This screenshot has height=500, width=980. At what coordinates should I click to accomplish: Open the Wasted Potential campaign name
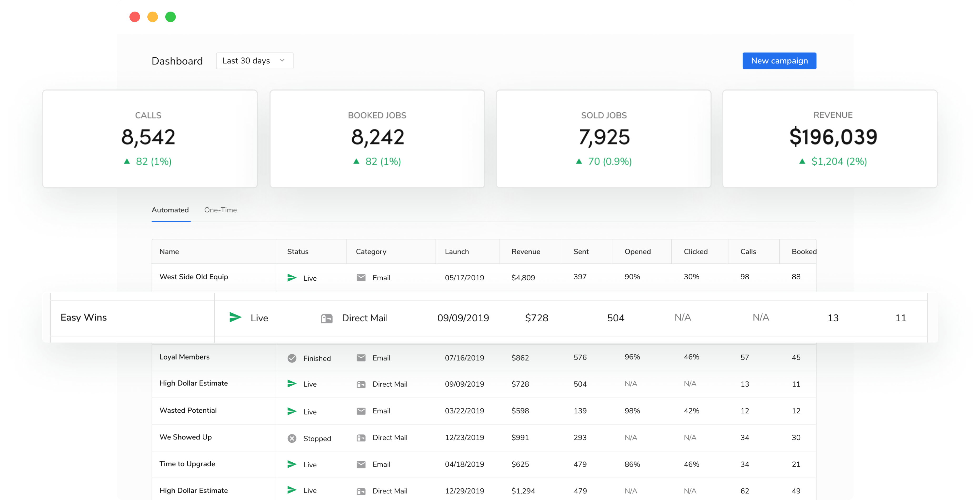[188, 410]
